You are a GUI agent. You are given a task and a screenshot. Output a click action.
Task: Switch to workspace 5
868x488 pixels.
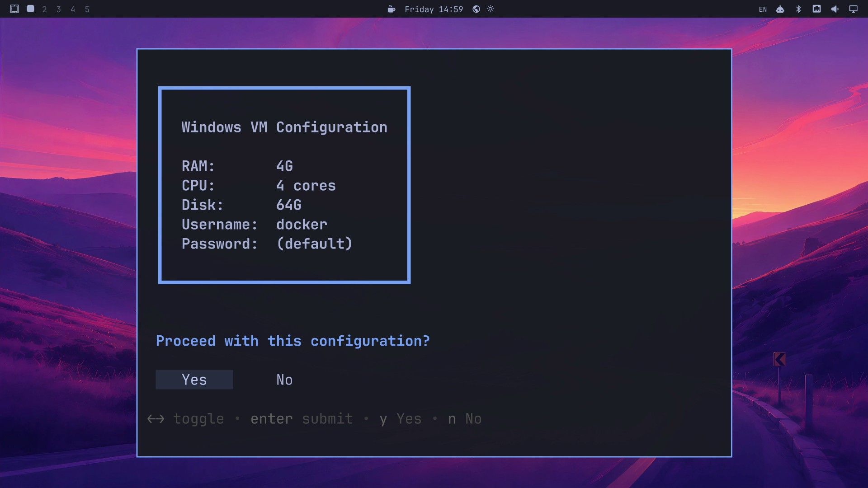87,9
